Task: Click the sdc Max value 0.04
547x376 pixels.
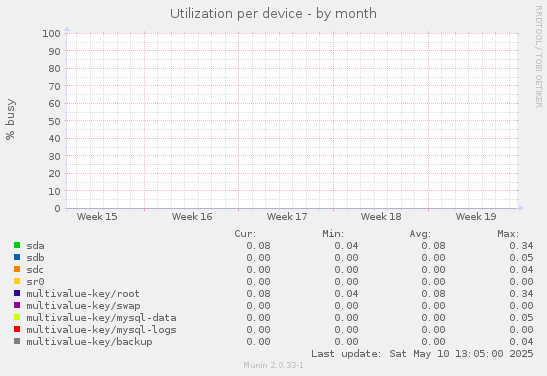Action: (521, 270)
